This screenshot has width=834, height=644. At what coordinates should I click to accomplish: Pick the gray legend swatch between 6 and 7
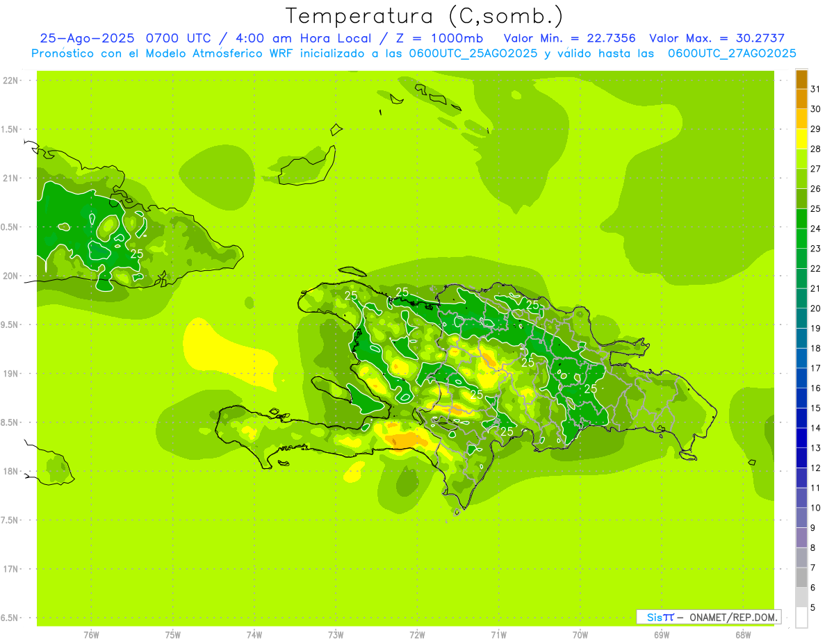(x=801, y=577)
